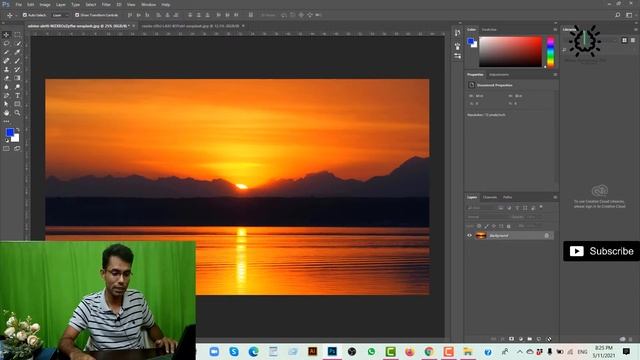Click the foreground color swatch in toolbar
This screenshot has height=360, width=640.
tap(10, 132)
